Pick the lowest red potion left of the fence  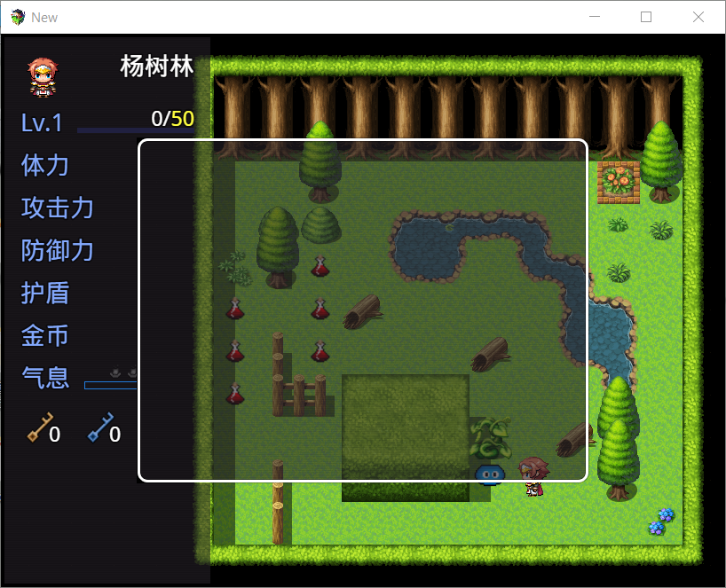234,394
